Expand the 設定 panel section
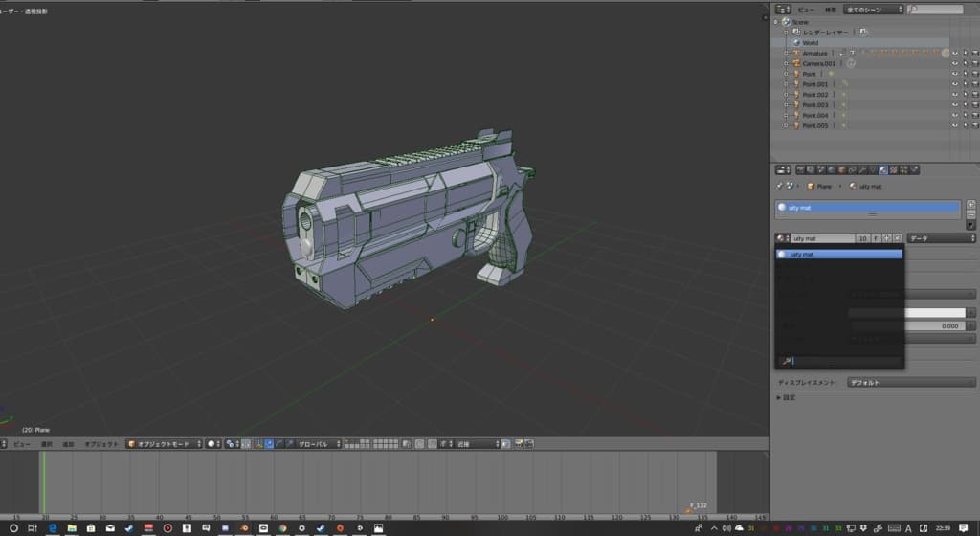Viewport: 980px width, 536px height. pos(789,396)
